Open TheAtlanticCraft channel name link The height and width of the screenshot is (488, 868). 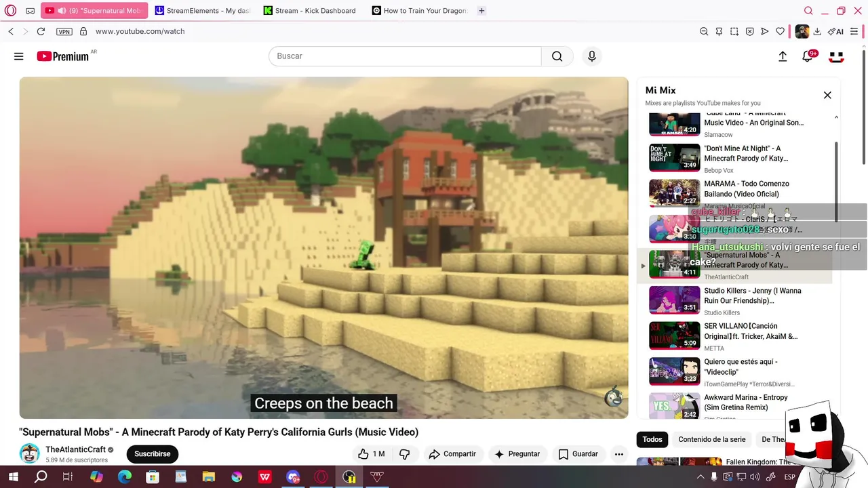pos(75,449)
